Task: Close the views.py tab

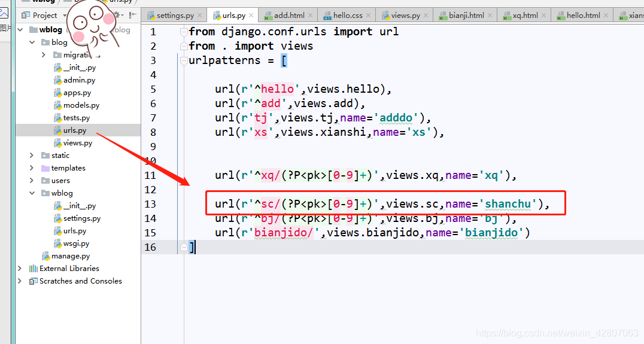Action: coord(426,16)
